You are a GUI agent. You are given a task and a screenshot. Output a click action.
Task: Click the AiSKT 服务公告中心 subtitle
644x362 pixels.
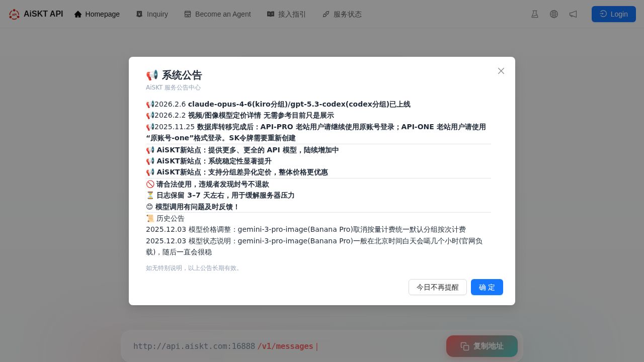[173, 87]
